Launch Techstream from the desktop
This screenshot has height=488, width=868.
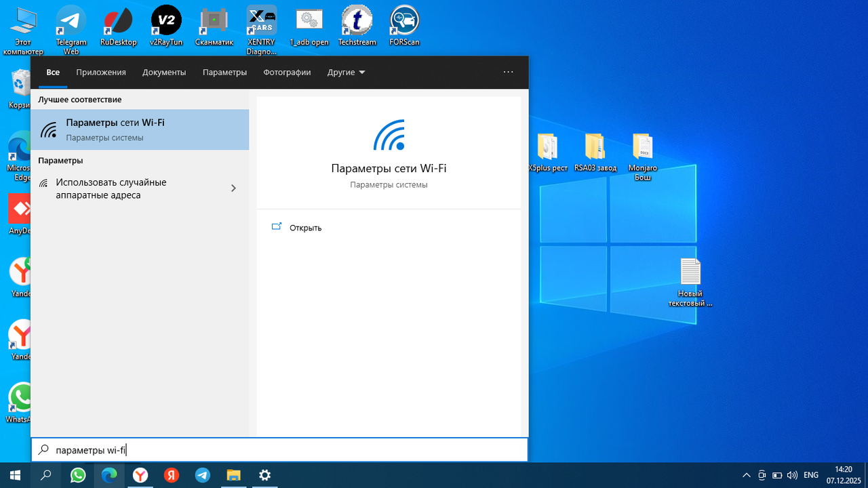tap(357, 27)
